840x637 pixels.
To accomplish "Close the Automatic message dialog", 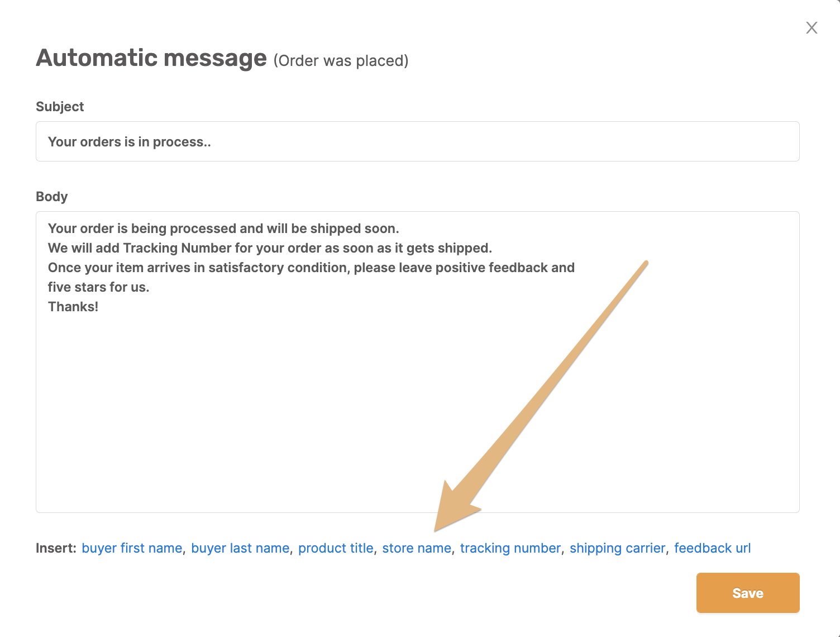I will [x=812, y=28].
